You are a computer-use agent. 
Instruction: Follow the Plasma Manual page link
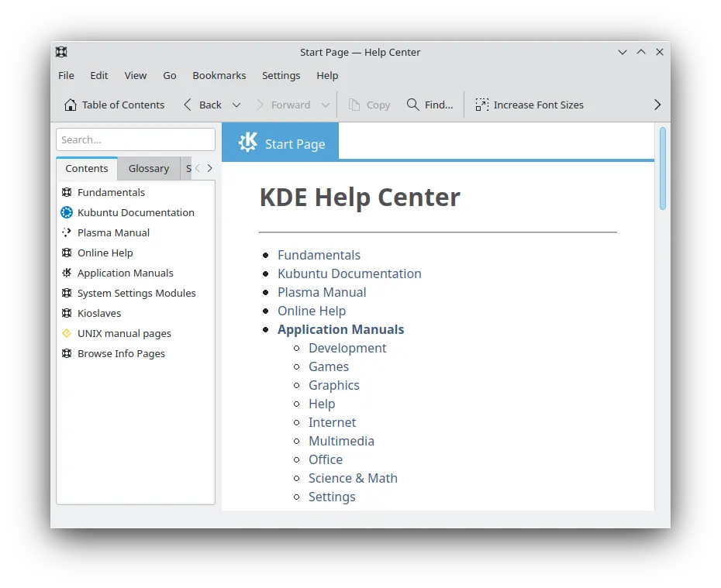(x=322, y=292)
